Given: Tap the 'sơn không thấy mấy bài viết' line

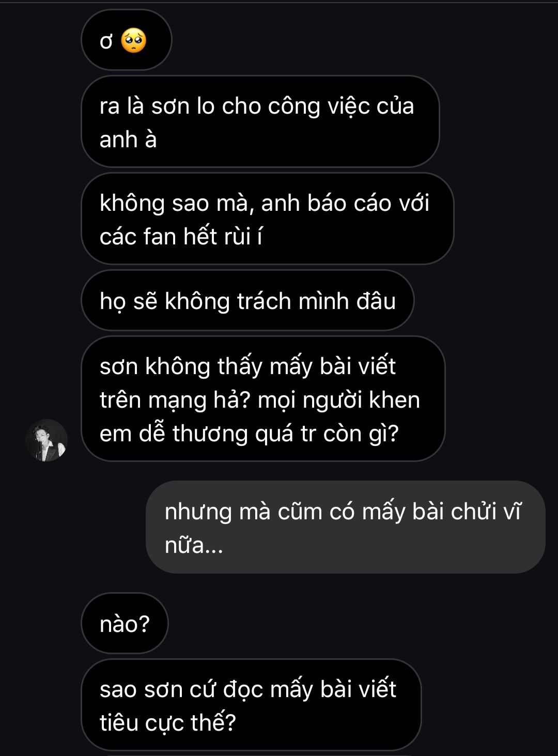Looking at the screenshot, I should [247, 366].
